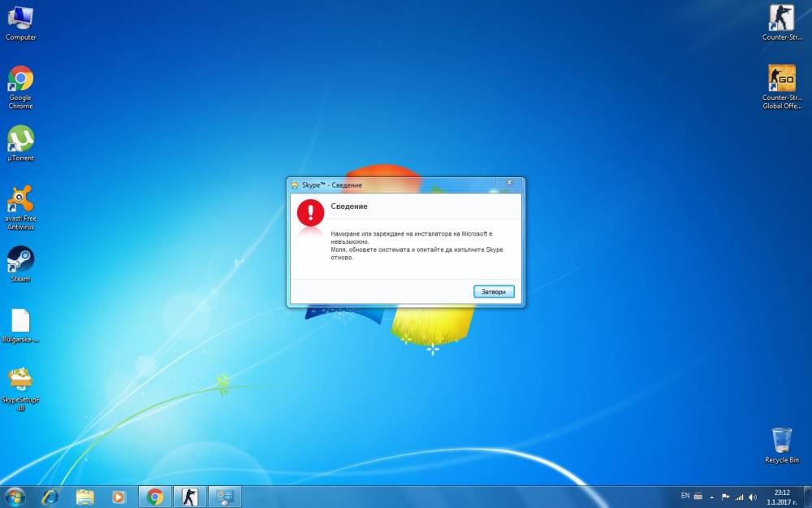Open Windows Explorer from taskbar
Image resolution: width=812 pixels, height=508 pixels.
[x=85, y=497]
